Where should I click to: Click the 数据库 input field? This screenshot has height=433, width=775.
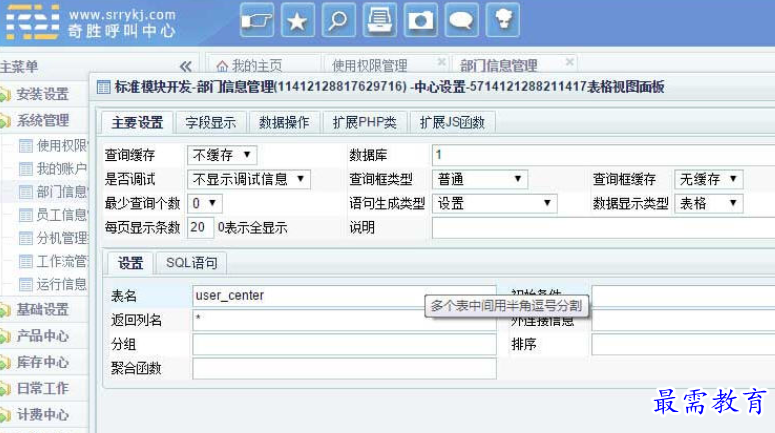pos(603,155)
